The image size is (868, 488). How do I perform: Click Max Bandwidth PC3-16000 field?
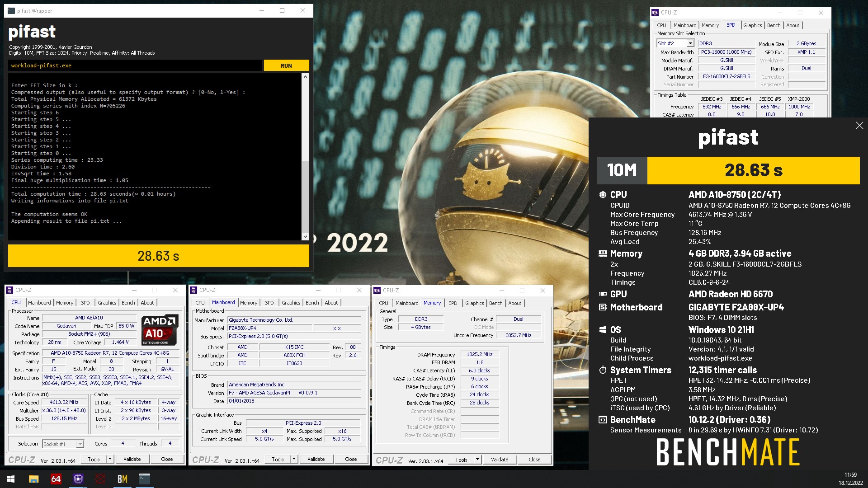[x=726, y=52]
